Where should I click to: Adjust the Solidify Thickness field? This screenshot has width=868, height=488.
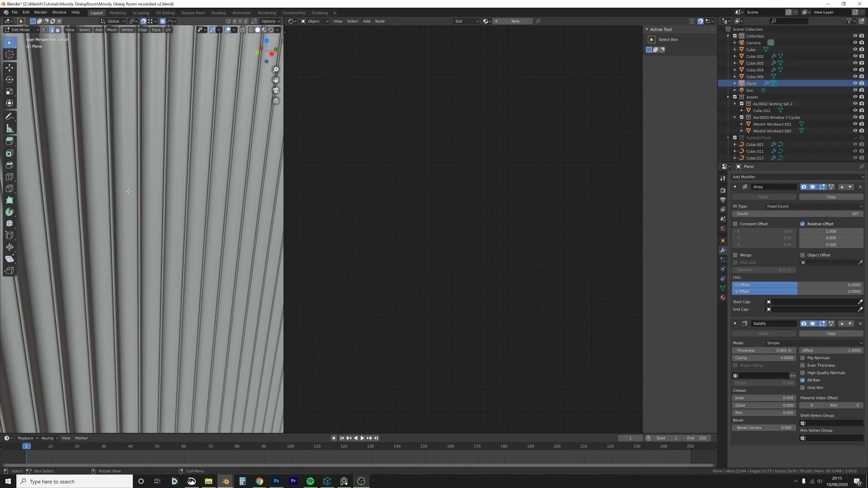[764, 351]
